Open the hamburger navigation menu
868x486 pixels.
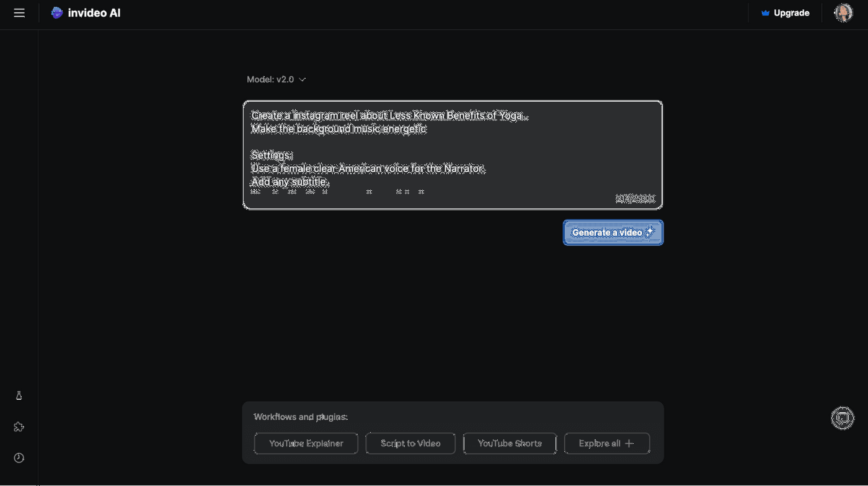tap(19, 13)
